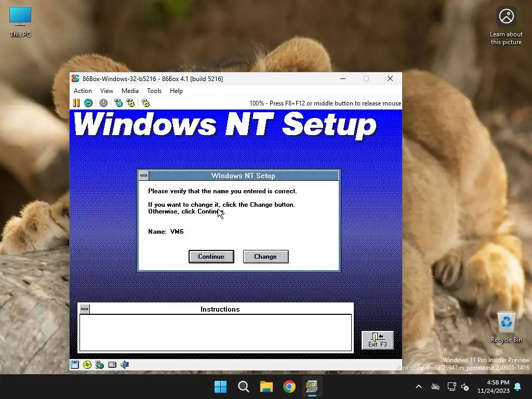Click the muted volume tray icon

(x=465, y=387)
